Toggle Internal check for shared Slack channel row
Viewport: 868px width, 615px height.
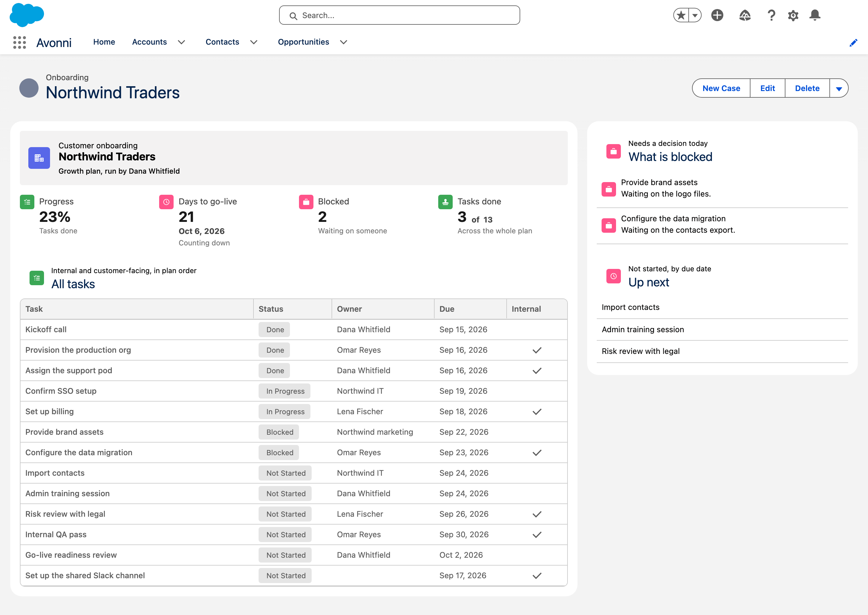(x=537, y=576)
